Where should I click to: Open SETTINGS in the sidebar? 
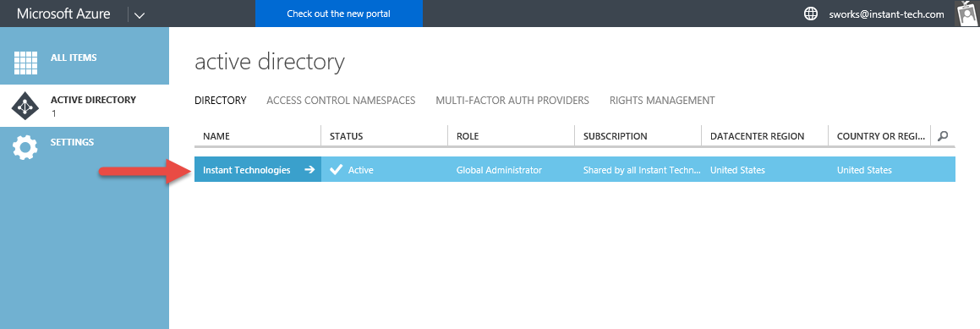coord(72,142)
